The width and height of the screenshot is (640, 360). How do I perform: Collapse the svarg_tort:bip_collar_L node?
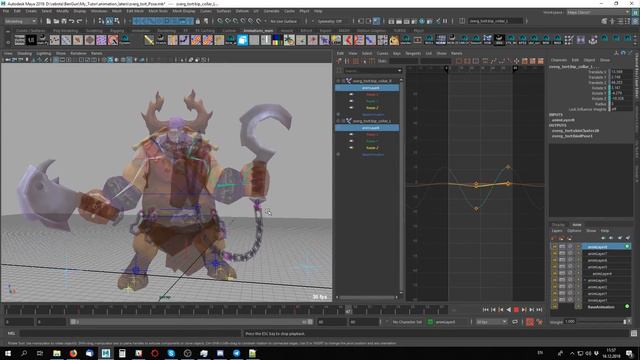[x=338, y=121]
